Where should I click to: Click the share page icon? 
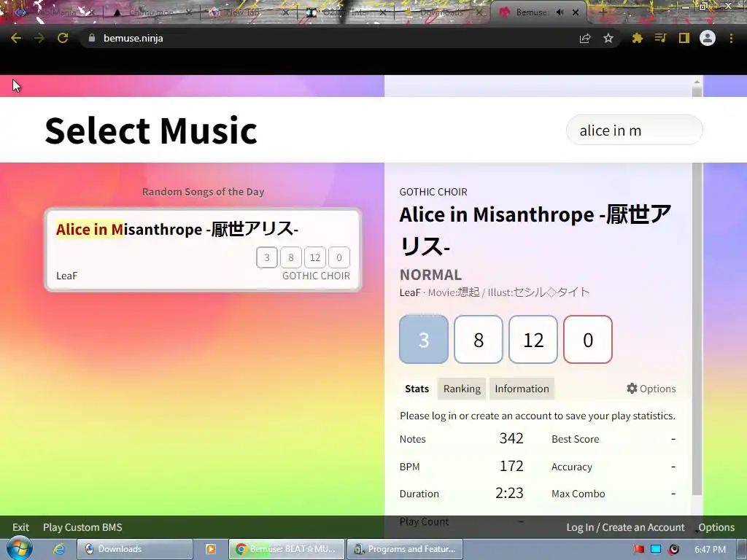(x=585, y=38)
